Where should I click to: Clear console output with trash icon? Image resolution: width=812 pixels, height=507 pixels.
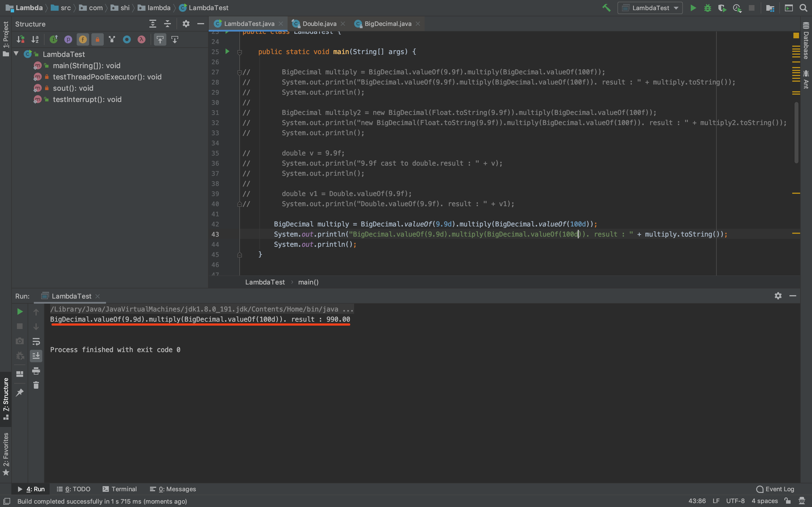tap(36, 385)
